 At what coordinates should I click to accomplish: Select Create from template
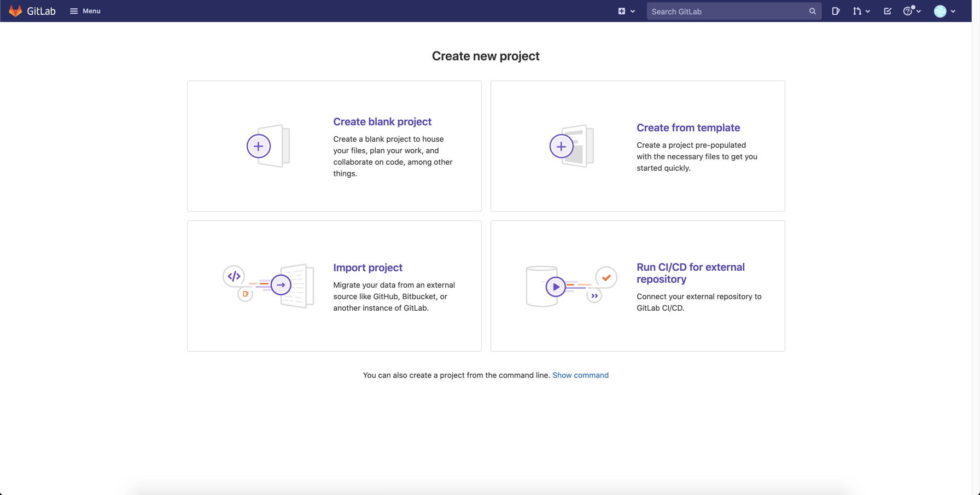[688, 127]
